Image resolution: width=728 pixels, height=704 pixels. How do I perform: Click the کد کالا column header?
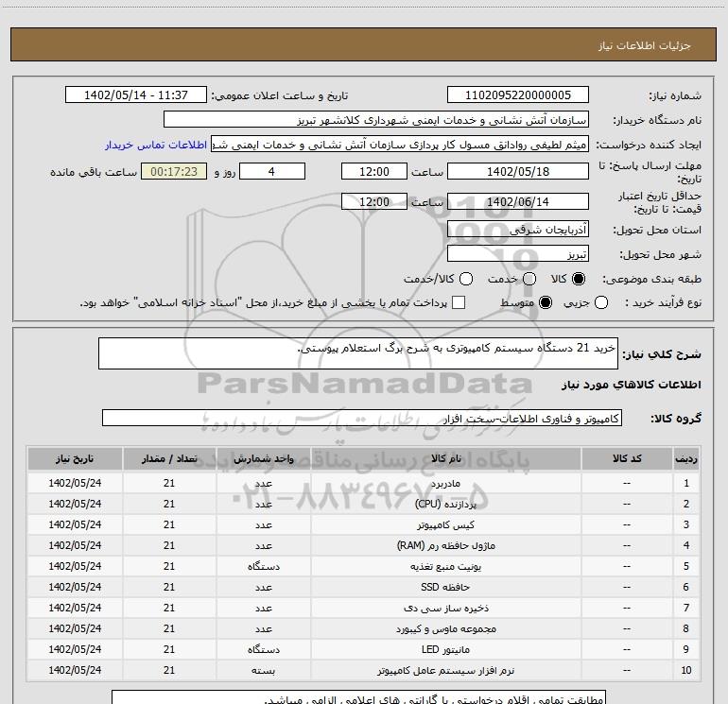627,458
